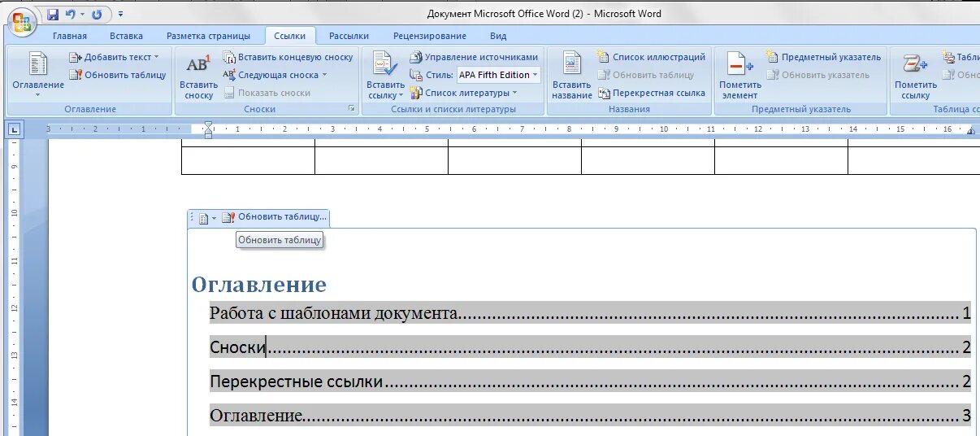Select the Ссылки ribbon tab
Image resolution: width=980 pixels, height=436 pixels.
pos(289,36)
